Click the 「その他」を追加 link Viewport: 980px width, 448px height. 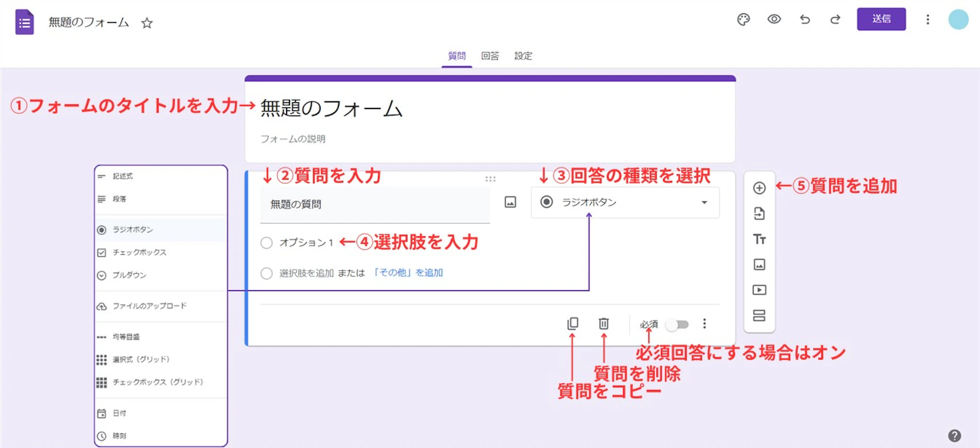[x=408, y=273]
